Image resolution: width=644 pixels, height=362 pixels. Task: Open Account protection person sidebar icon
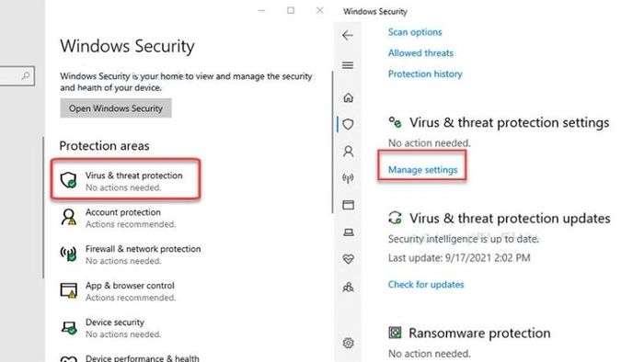pos(348,152)
